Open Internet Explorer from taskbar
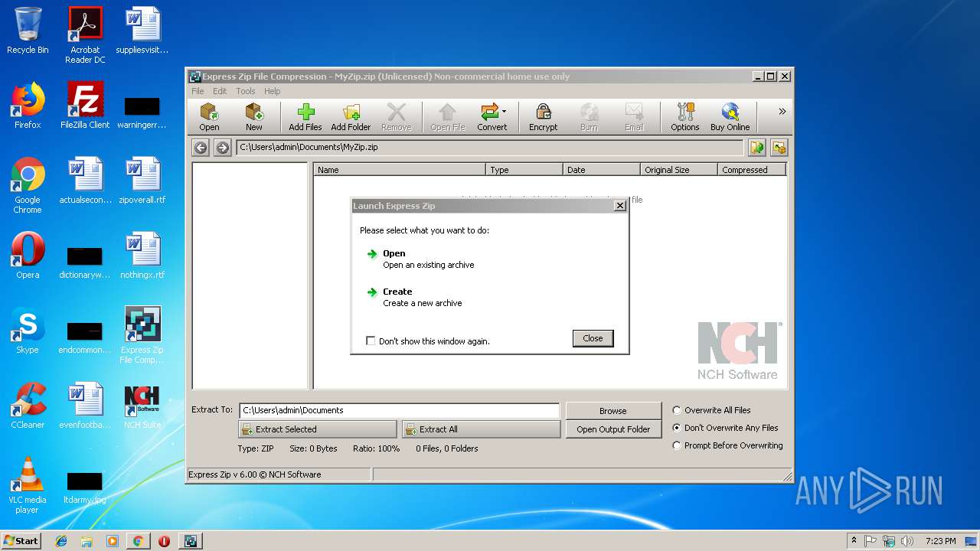 coord(61,541)
